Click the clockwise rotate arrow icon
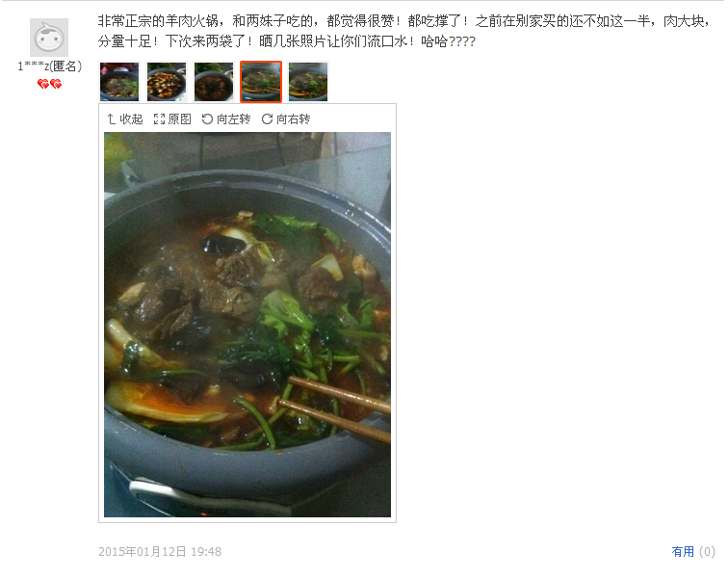This screenshot has height=579, width=728. pos(267,119)
